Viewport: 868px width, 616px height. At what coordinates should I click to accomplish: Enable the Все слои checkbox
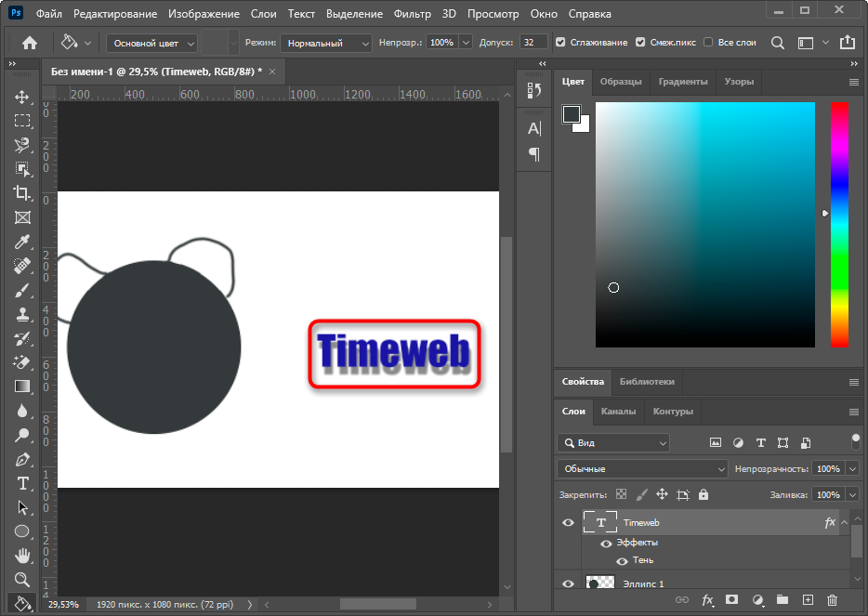(708, 43)
